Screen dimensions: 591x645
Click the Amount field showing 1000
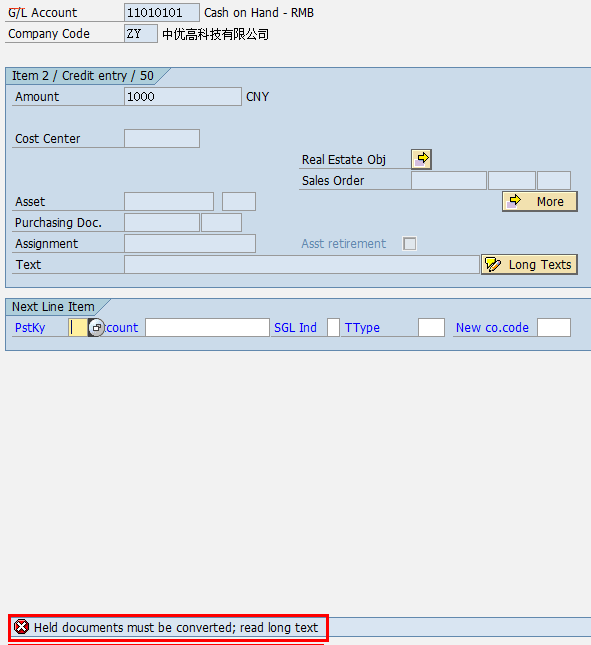click(183, 97)
